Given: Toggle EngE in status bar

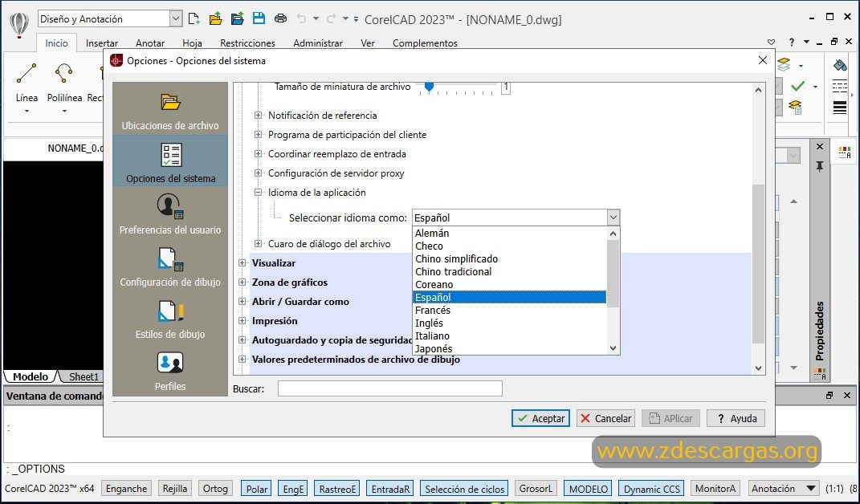Looking at the screenshot, I should [x=293, y=489].
